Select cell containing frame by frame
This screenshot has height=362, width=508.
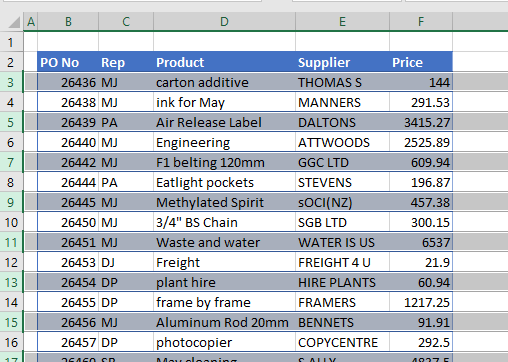click(224, 302)
